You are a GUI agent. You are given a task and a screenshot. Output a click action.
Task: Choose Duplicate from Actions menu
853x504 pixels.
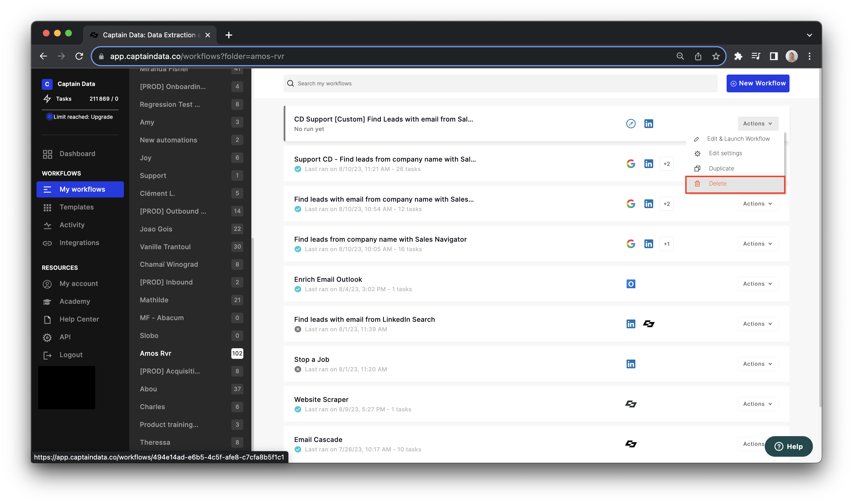point(734,169)
